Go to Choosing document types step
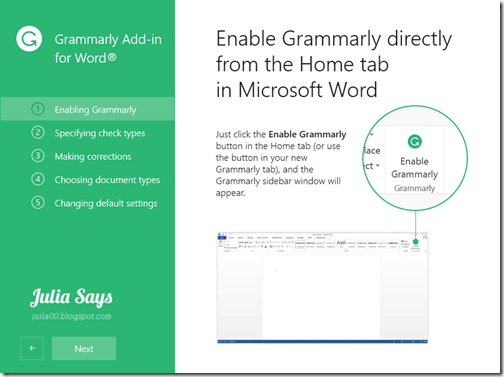 click(x=96, y=180)
